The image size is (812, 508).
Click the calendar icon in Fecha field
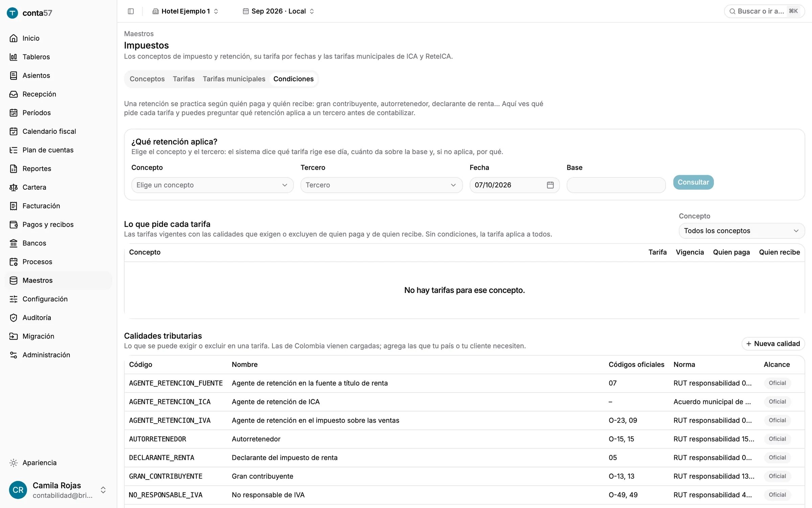click(550, 185)
